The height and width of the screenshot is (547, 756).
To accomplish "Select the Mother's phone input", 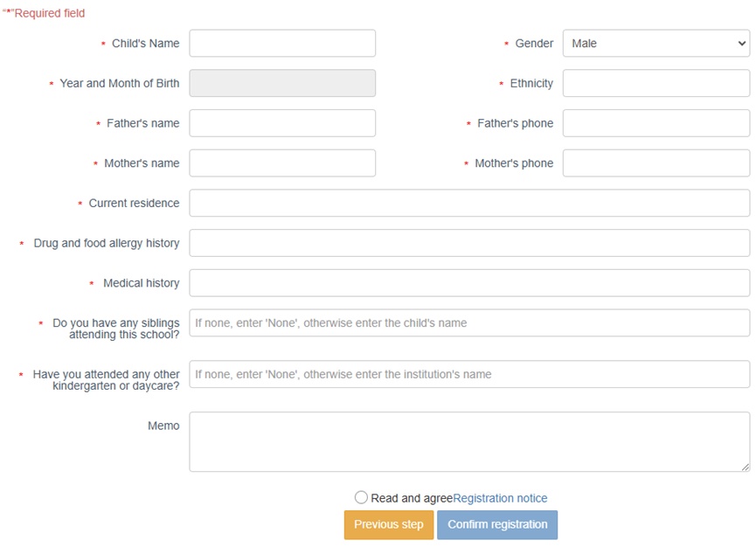I will tap(655, 163).
